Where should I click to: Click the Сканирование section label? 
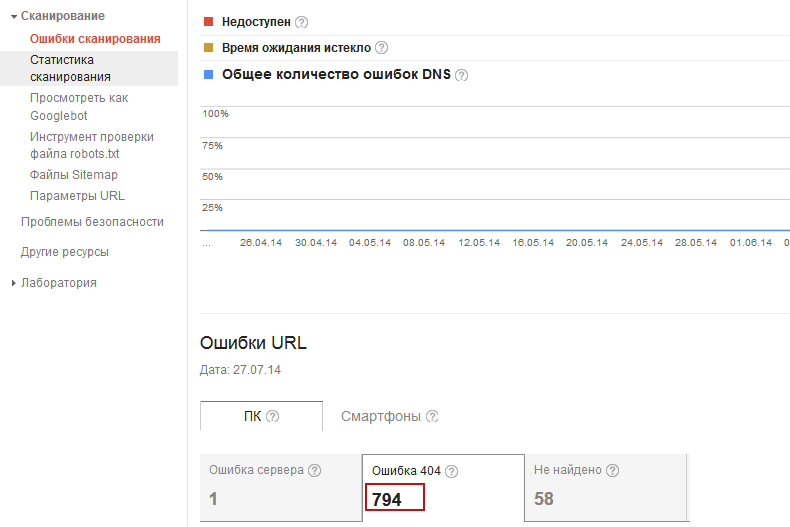[62, 16]
